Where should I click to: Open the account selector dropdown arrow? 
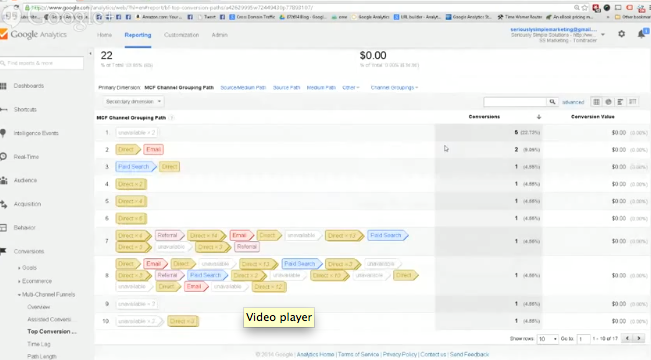[x=603, y=34]
